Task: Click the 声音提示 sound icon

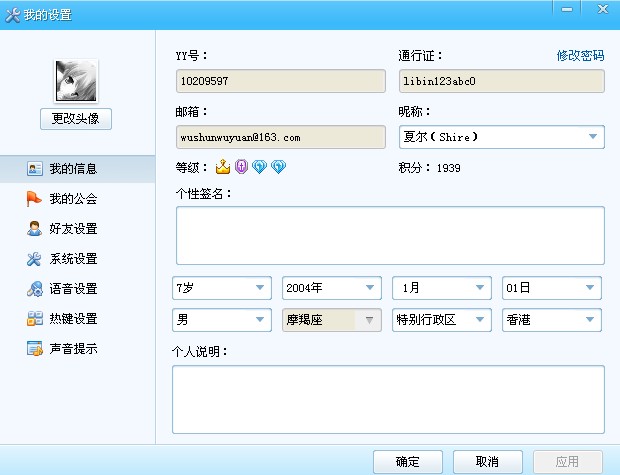Action: (x=35, y=348)
